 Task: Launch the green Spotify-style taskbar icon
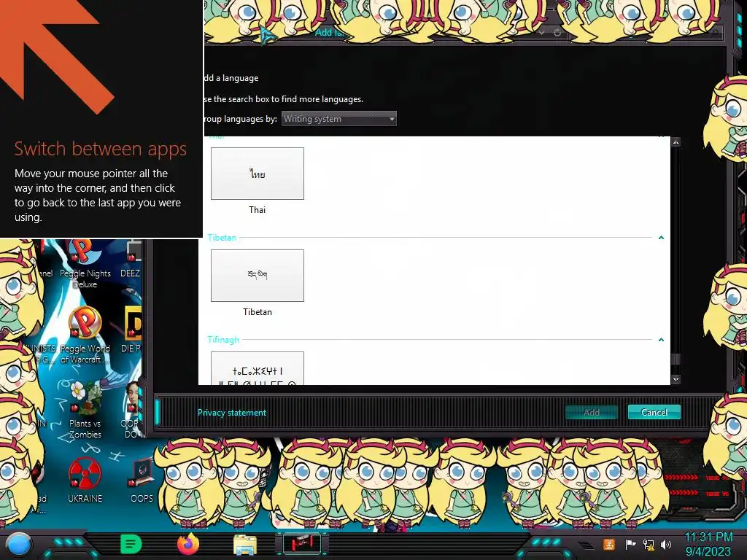[x=131, y=544]
